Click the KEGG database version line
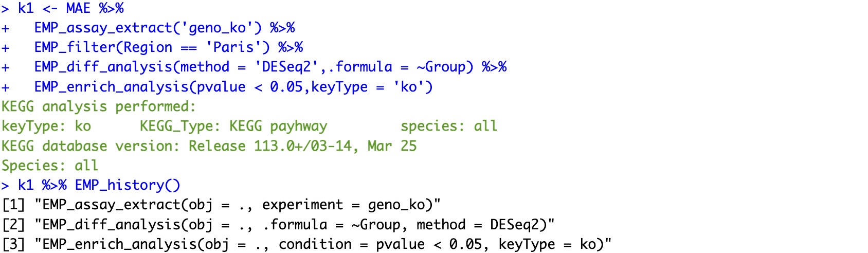 (209, 146)
